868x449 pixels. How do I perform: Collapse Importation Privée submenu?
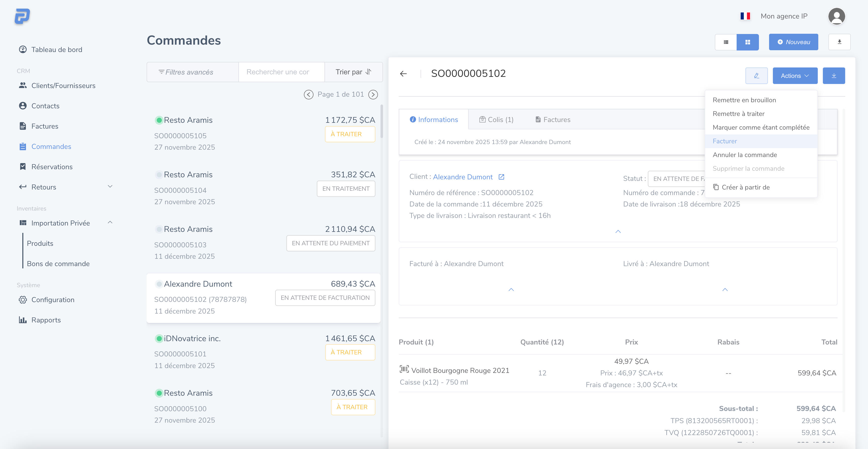110,223
